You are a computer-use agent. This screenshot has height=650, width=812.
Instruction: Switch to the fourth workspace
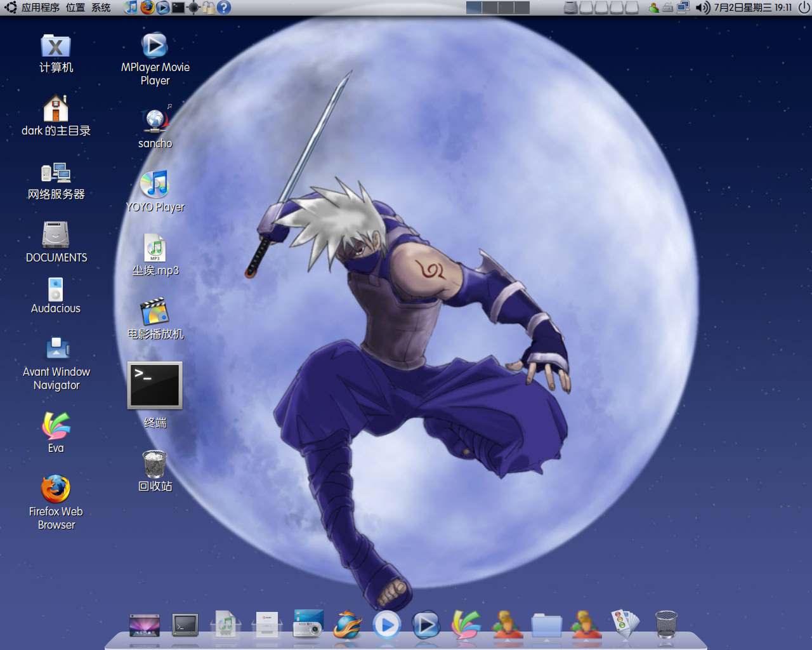click(x=521, y=8)
